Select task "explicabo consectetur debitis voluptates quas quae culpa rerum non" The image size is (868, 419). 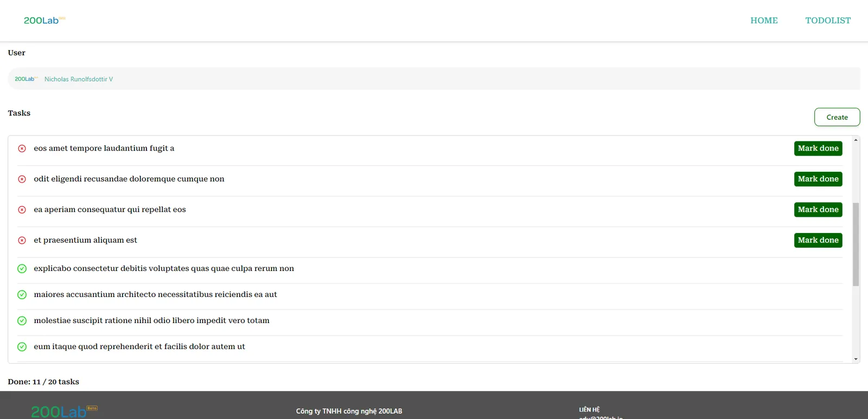[164, 268]
